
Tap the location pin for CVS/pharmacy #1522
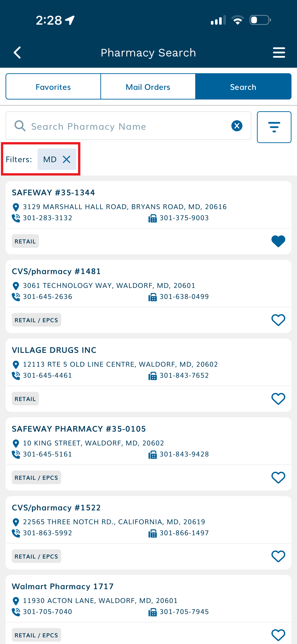pyautogui.click(x=16, y=522)
